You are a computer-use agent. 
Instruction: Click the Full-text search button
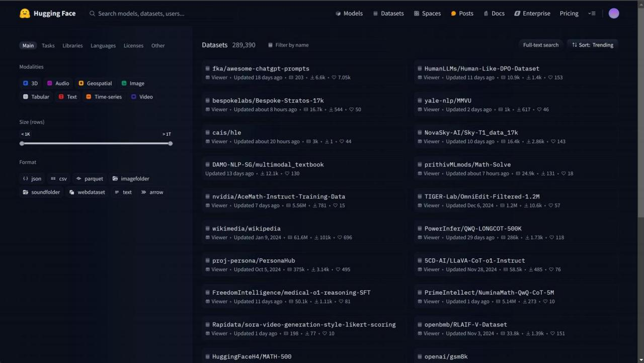[541, 45]
